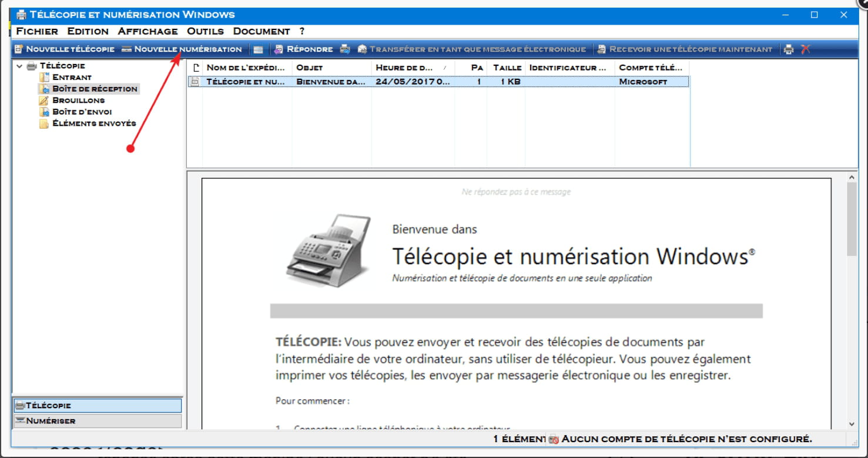Collapse the Télécopie tree node

[19, 66]
